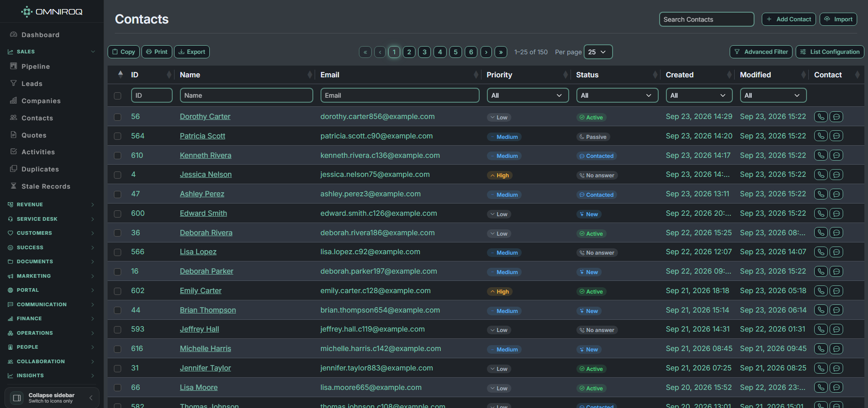Toggle checkbox for Jeffrey Hall
Screen dimensions: 868x408
118,330
